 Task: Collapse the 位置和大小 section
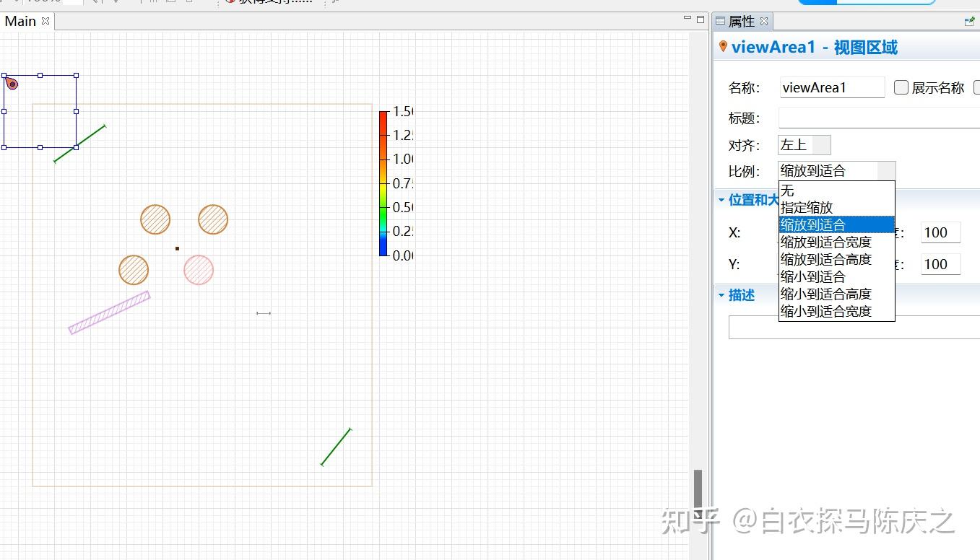[x=721, y=200]
